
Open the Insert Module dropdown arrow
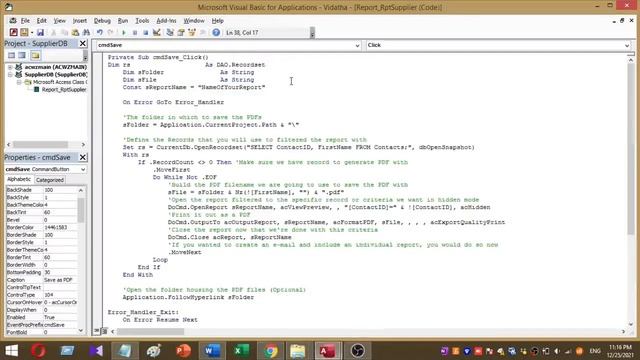point(32,32)
